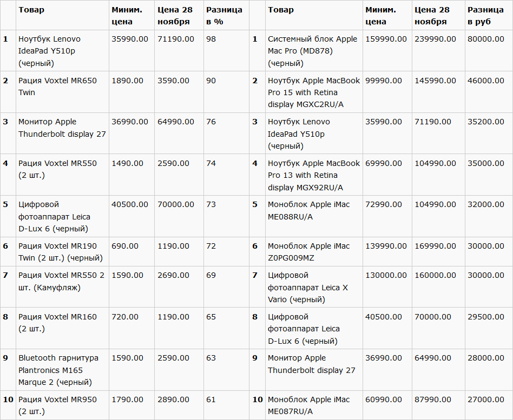The image size is (513, 420).
Task: Select the 'Моноблок Apple iMac Z0PG009MZ' cell
Action: [314, 252]
